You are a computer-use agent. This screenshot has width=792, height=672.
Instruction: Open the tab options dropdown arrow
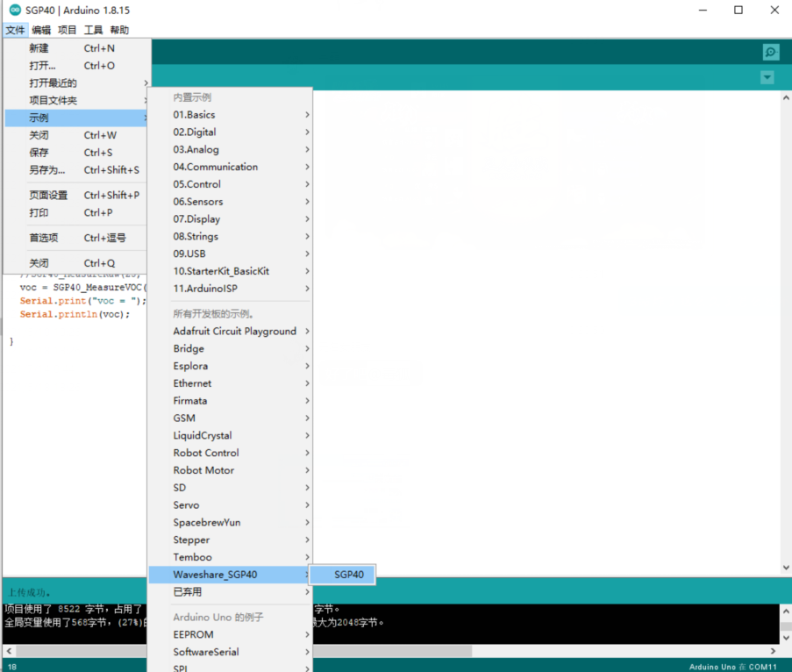tap(767, 77)
